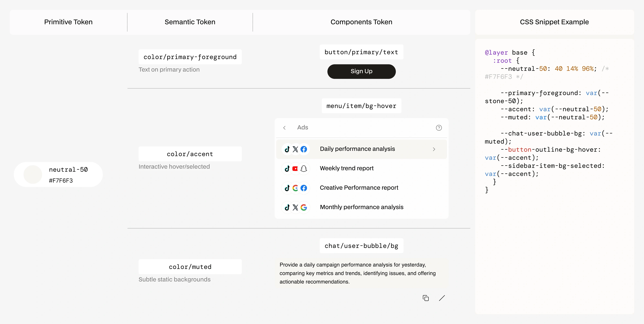The image size is (644, 324).
Task: Select the pencil edit icon at the bottom
Action: (442, 298)
